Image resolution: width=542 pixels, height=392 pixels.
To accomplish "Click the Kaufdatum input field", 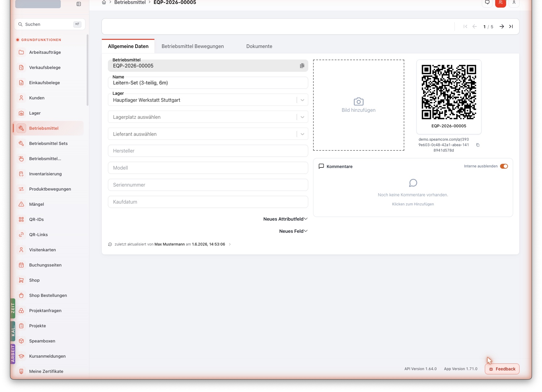I will (x=208, y=202).
